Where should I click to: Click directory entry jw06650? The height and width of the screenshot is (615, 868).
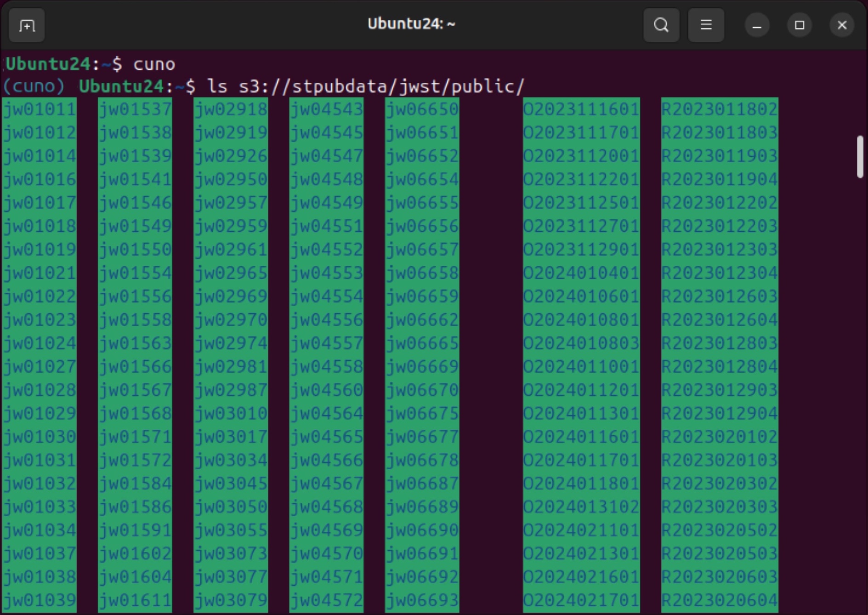(x=422, y=109)
